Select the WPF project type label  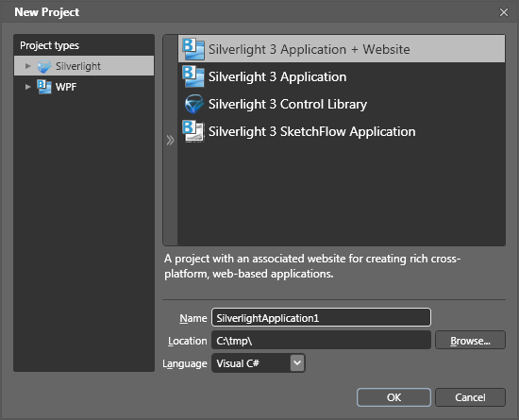click(66, 87)
